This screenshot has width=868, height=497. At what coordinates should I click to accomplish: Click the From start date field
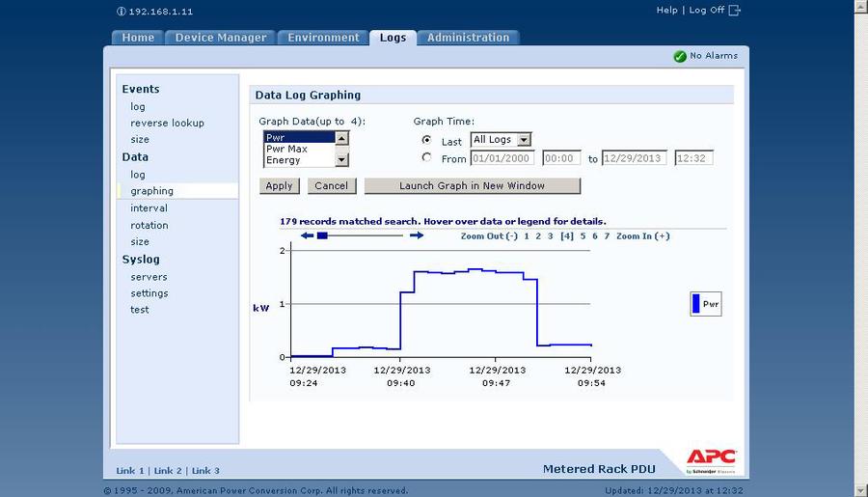[x=502, y=158]
